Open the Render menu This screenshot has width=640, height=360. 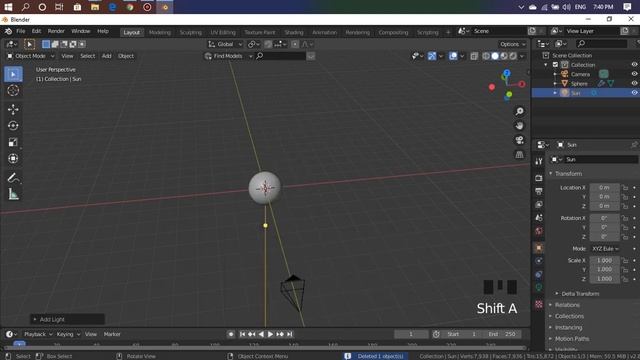pyautogui.click(x=56, y=31)
